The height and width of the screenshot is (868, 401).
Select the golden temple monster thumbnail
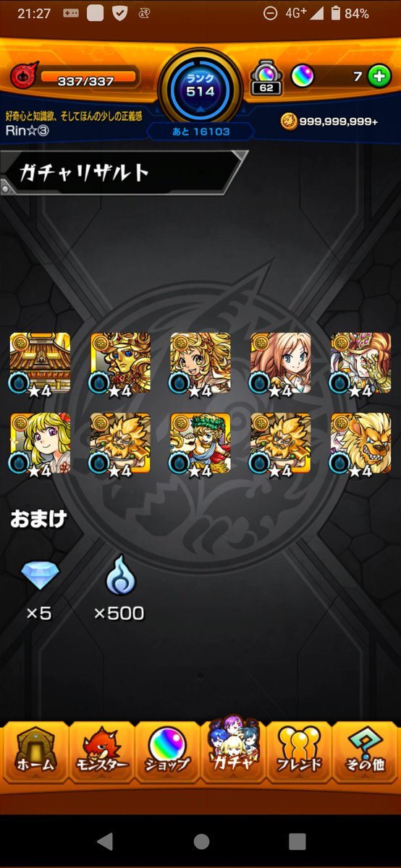coord(40,363)
